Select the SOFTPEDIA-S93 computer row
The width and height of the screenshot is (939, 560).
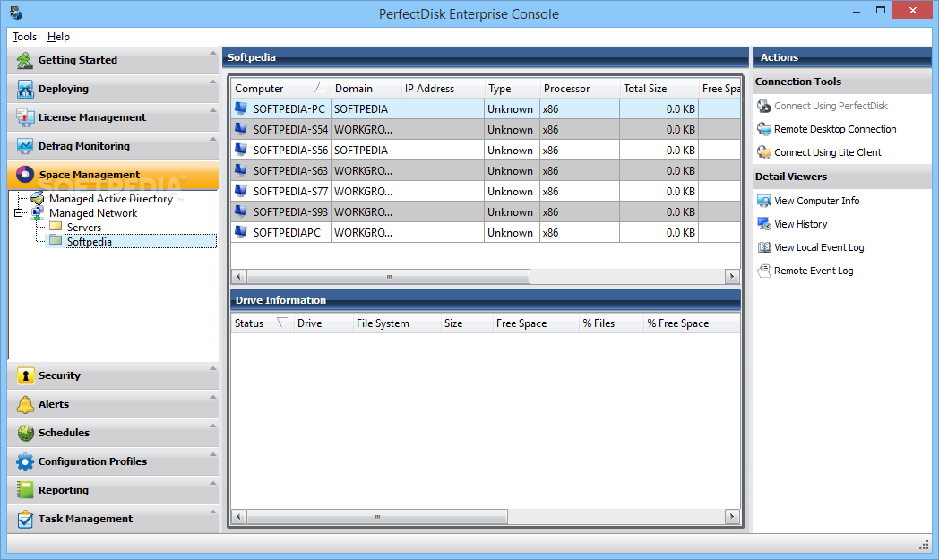pyautogui.click(x=486, y=212)
